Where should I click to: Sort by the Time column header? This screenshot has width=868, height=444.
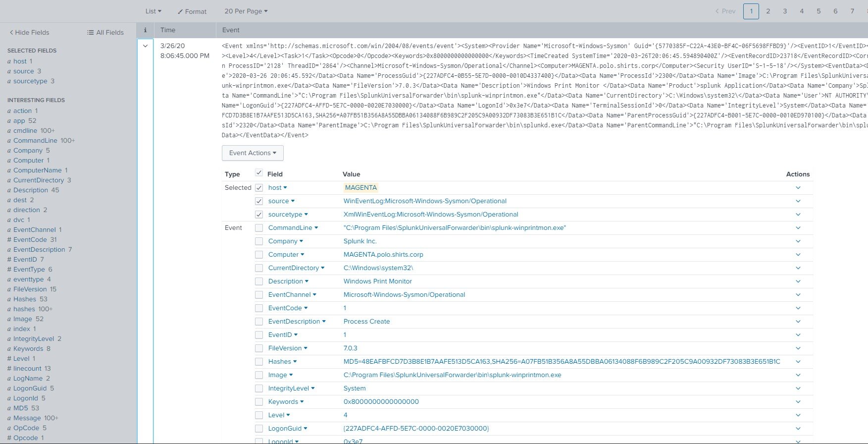pos(168,30)
